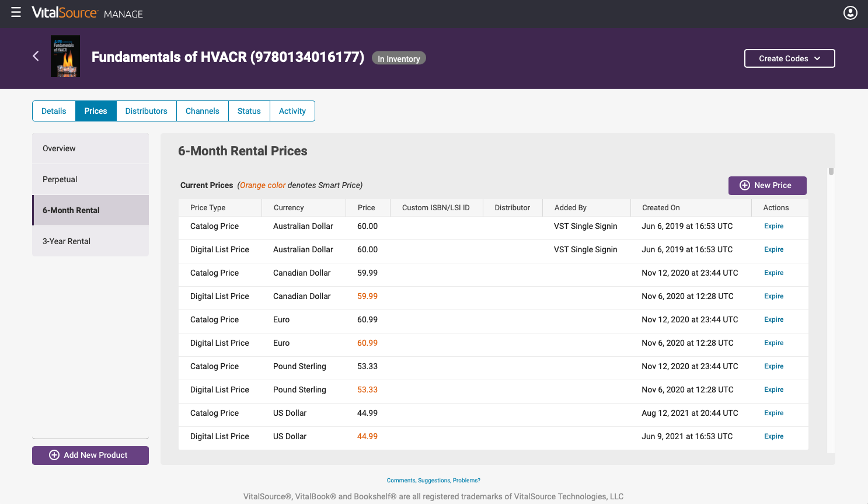View the Activity tab
Viewport: 868px width, 504px height.
point(292,111)
